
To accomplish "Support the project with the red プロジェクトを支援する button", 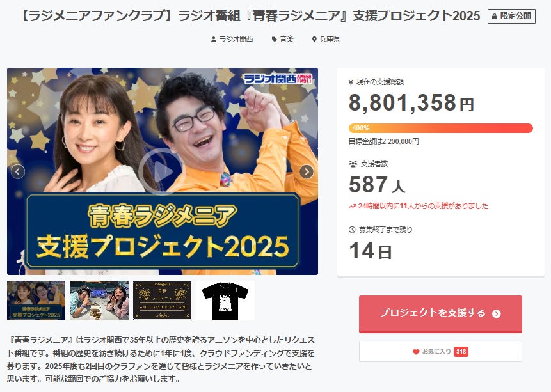I will tap(440, 314).
